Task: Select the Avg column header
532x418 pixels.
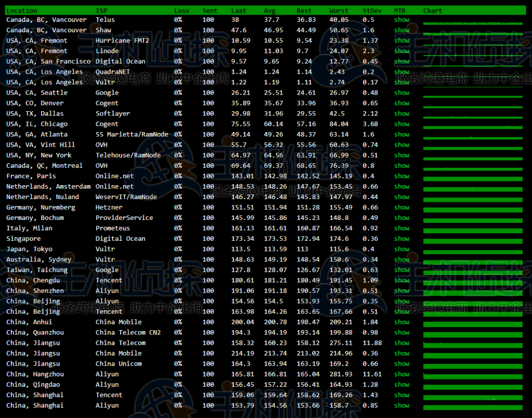Action: point(270,10)
